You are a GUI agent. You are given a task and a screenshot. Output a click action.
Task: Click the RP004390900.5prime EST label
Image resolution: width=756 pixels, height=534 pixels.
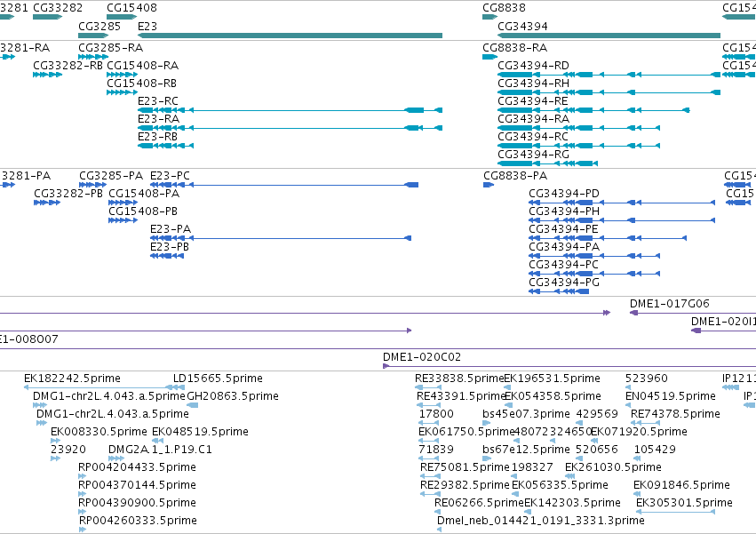tap(137, 503)
